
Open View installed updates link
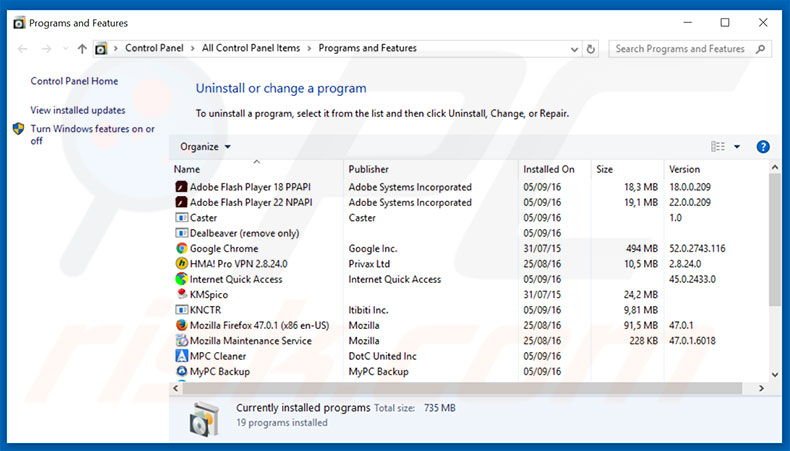click(x=78, y=110)
